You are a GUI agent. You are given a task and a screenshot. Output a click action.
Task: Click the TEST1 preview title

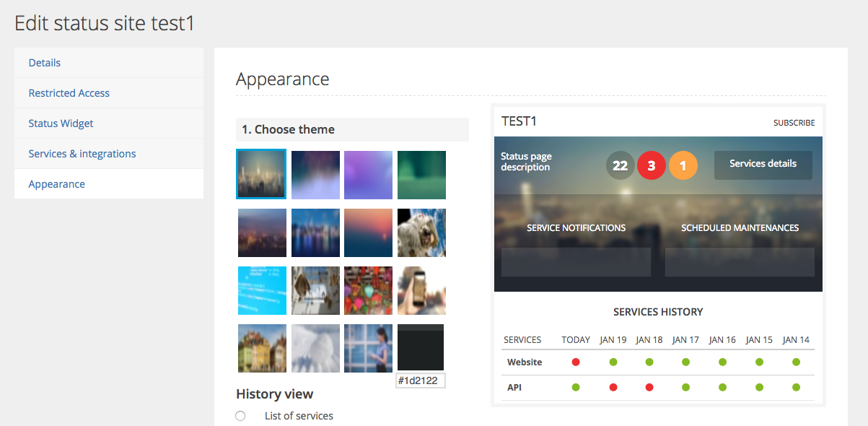(520, 121)
